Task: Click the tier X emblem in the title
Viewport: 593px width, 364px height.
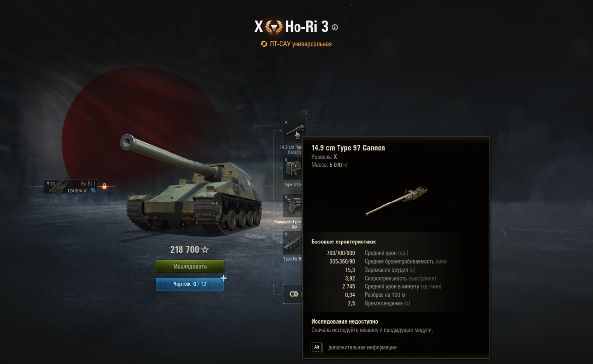Action: point(274,27)
